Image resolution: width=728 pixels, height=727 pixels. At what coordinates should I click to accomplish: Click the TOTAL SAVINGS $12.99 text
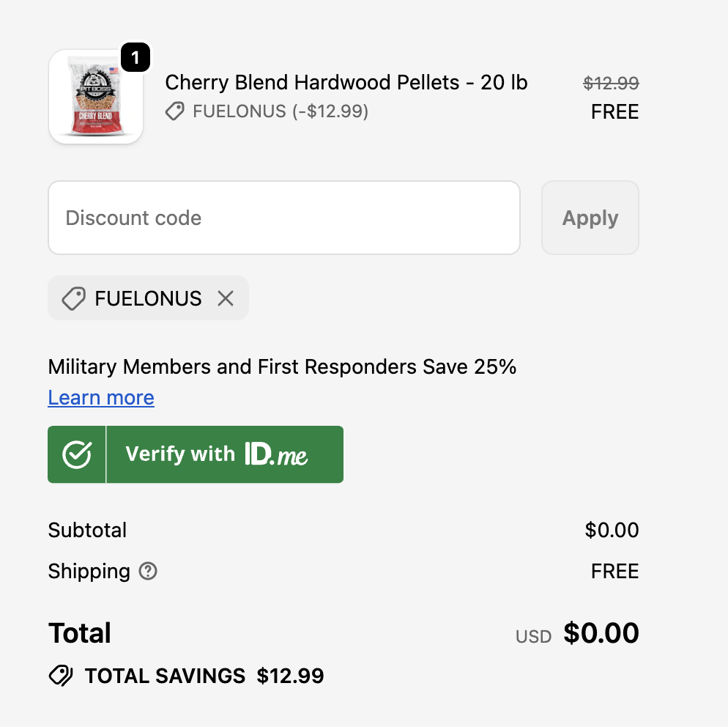click(x=204, y=676)
